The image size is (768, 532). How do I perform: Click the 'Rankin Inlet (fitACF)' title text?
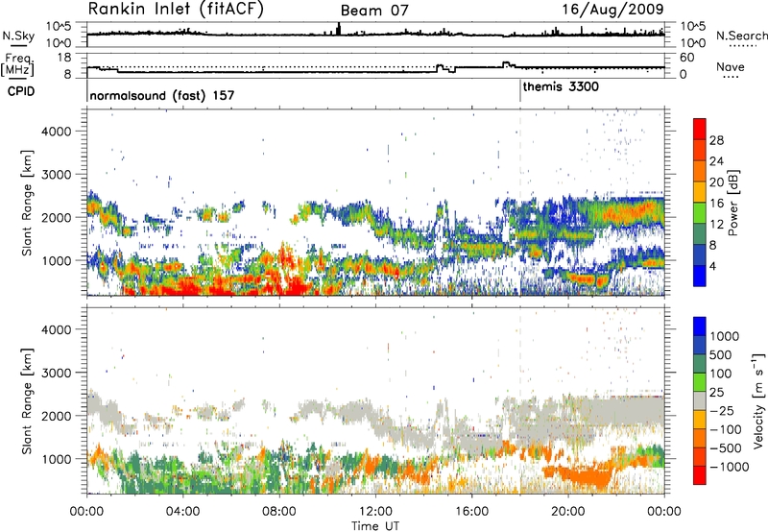click(x=176, y=9)
